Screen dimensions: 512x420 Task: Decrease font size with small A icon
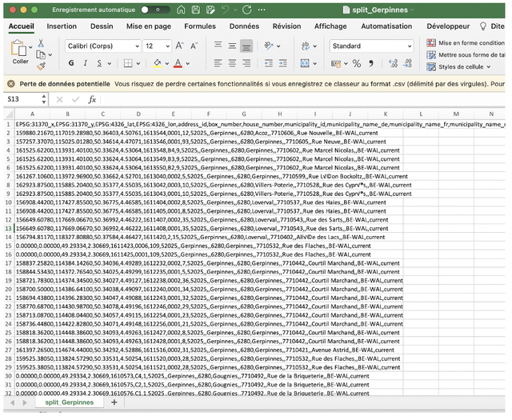point(194,46)
